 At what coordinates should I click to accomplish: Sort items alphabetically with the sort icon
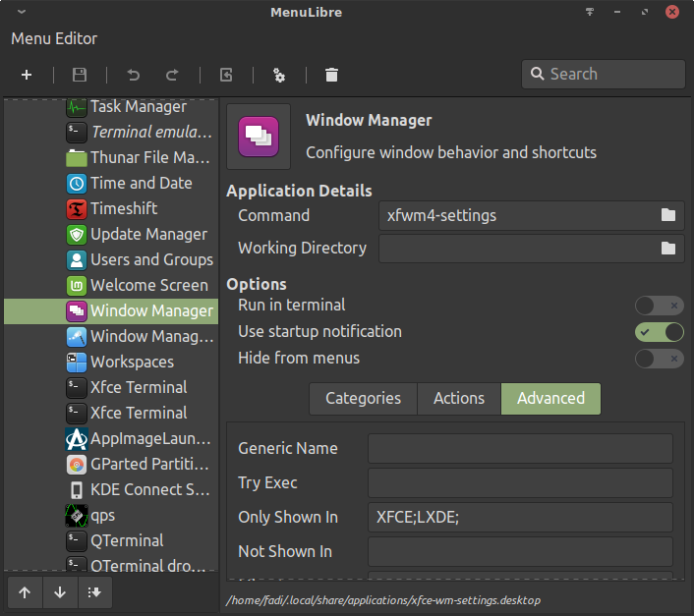click(x=94, y=592)
